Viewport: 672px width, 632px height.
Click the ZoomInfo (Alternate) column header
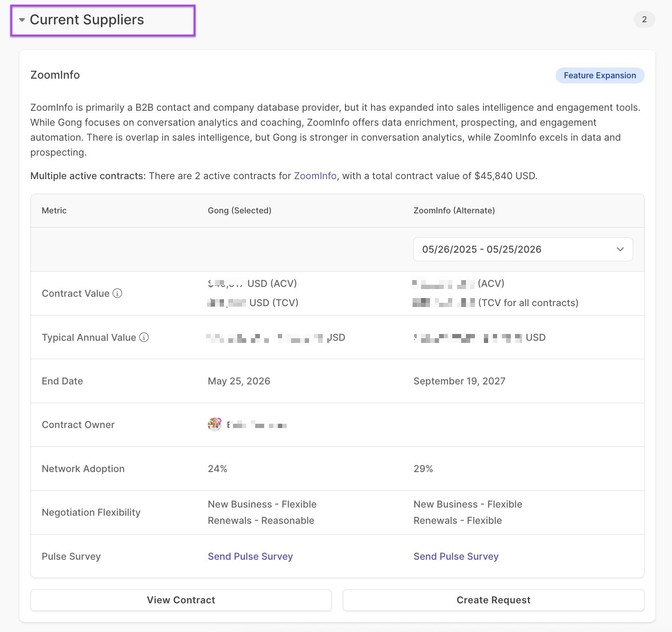pyautogui.click(x=454, y=210)
